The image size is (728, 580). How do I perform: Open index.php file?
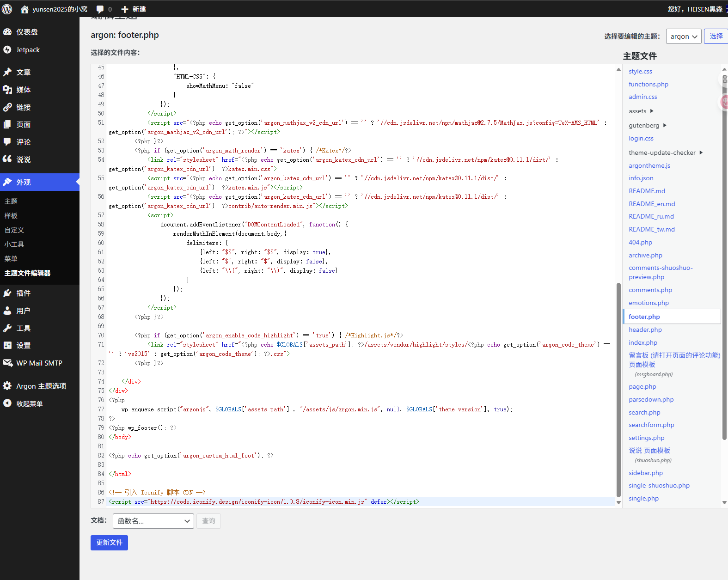pos(643,342)
